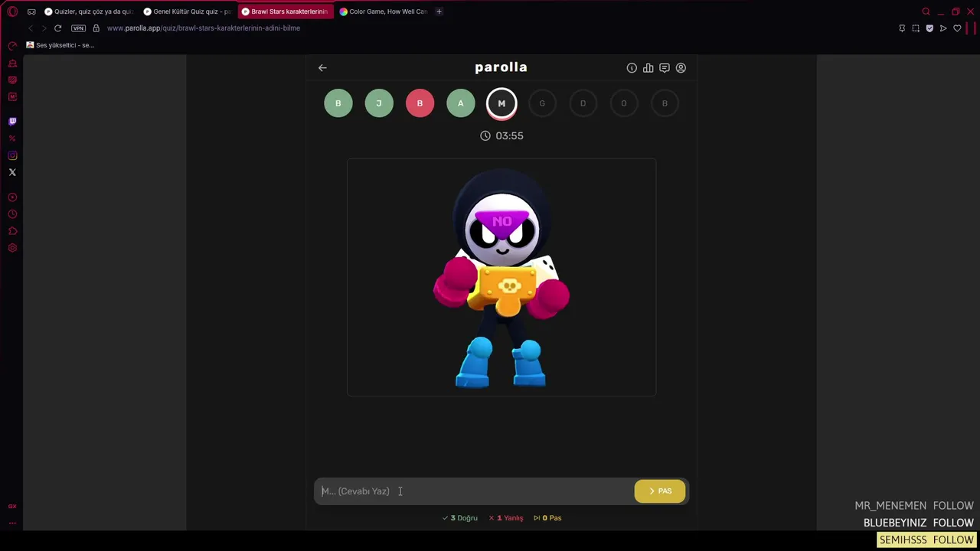Open GX Control speedometer in sidebar
980x551 pixels.
pyautogui.click(x=12, y=46)
